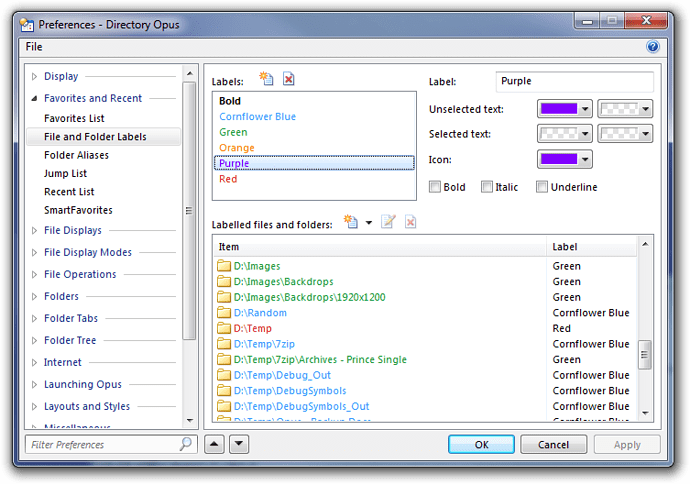Open the Favorites List page
The width and height of the screenshot is (690, 484).
(74, 118)
